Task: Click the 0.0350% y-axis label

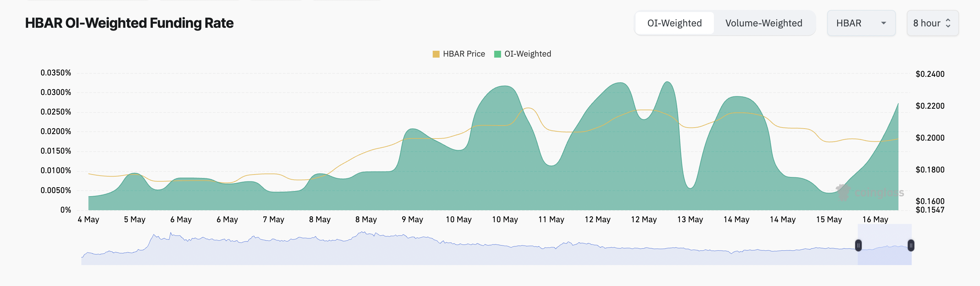Action: click(56, 73)
